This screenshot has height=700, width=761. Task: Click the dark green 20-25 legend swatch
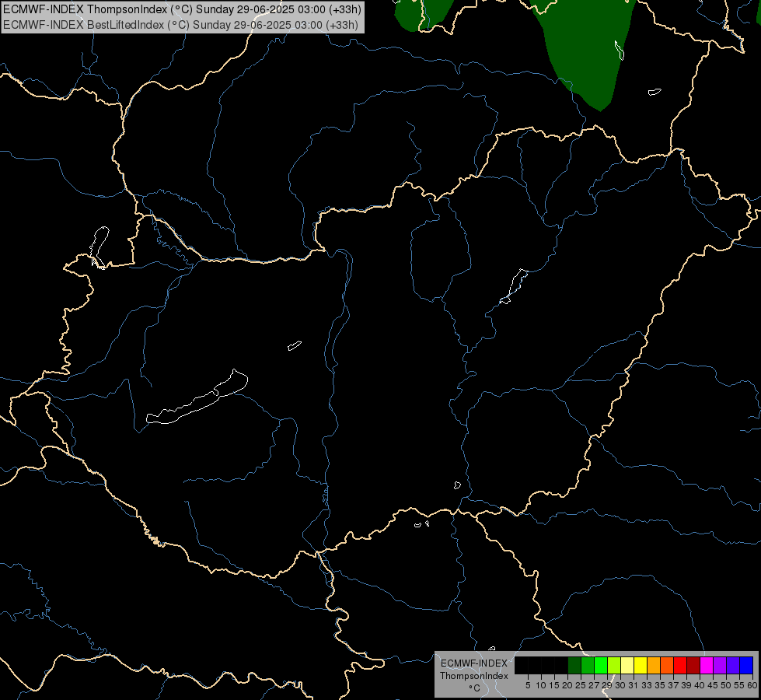point(574,666)
